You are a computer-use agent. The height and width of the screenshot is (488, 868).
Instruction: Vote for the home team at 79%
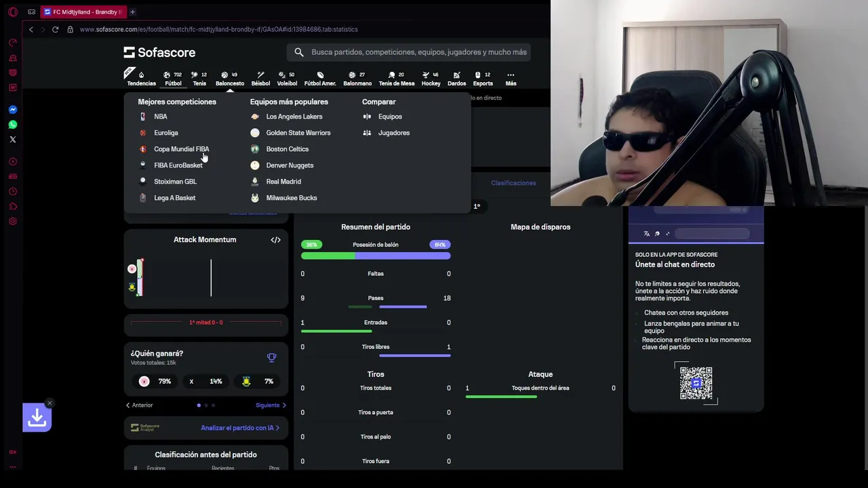coord(156,382)
